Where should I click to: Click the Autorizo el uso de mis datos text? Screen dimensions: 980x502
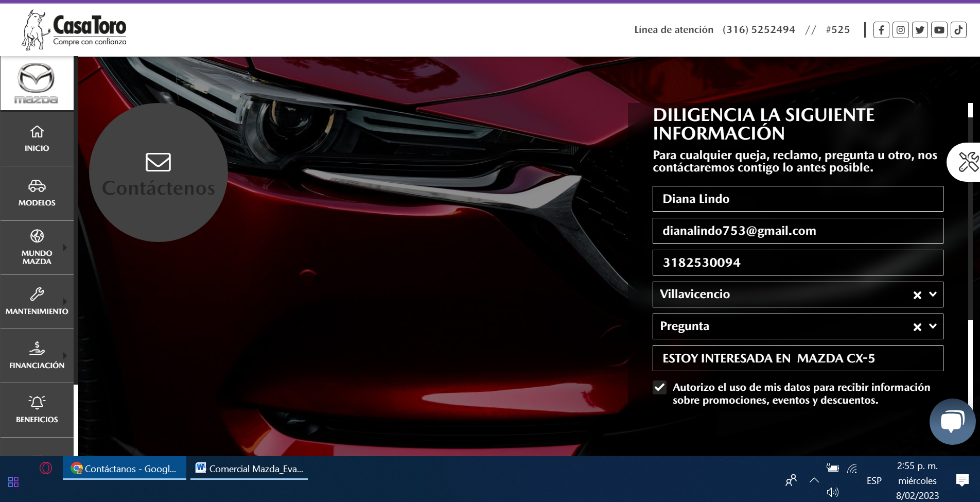(x=801, y=393)
